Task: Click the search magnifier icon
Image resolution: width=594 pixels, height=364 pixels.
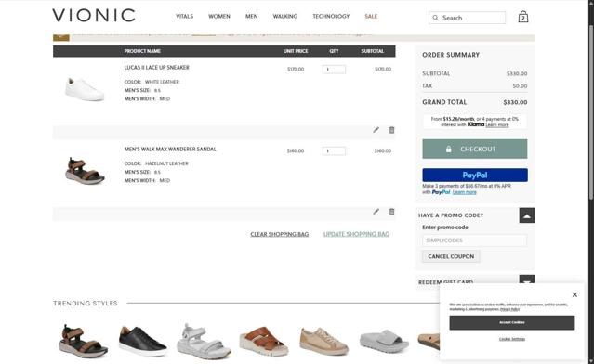Action: 436,18
